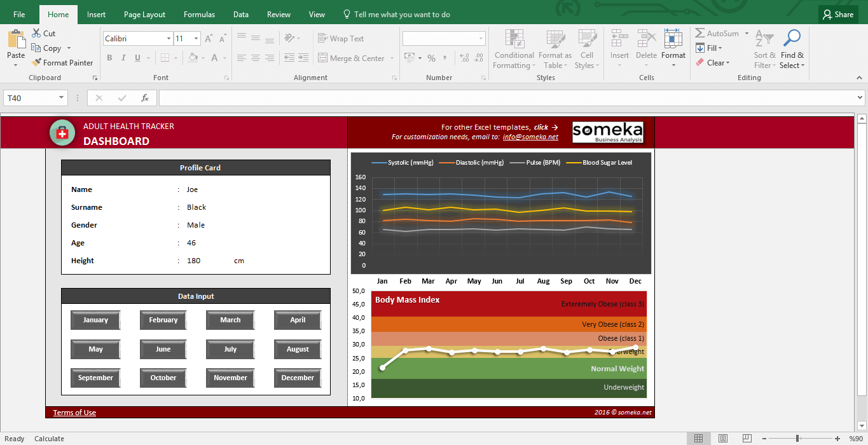Toggle Italic formatting
This screenshot has height=445, width=868.
click(x=123, y=58)
